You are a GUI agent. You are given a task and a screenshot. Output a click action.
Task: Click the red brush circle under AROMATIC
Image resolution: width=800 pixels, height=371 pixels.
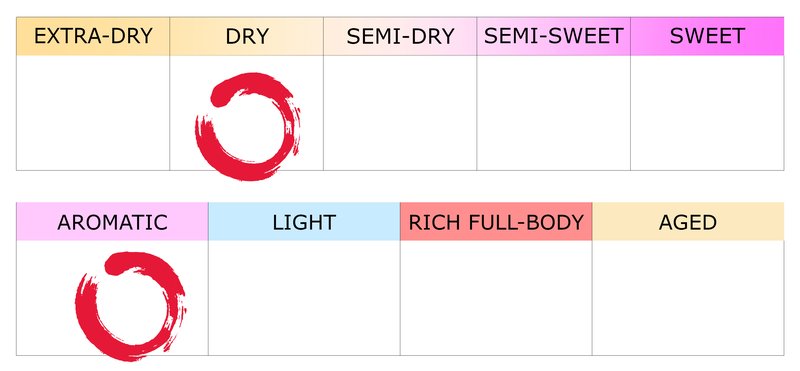click(131, 306)
